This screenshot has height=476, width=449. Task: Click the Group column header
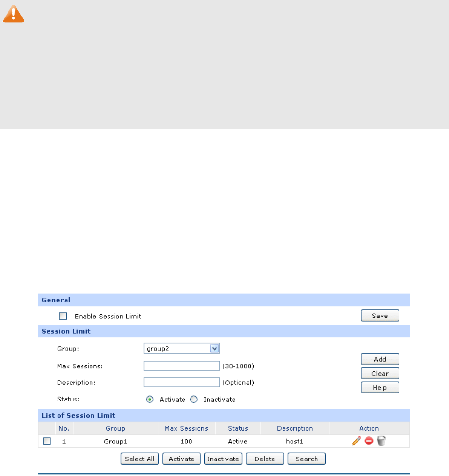click(116, 428)
